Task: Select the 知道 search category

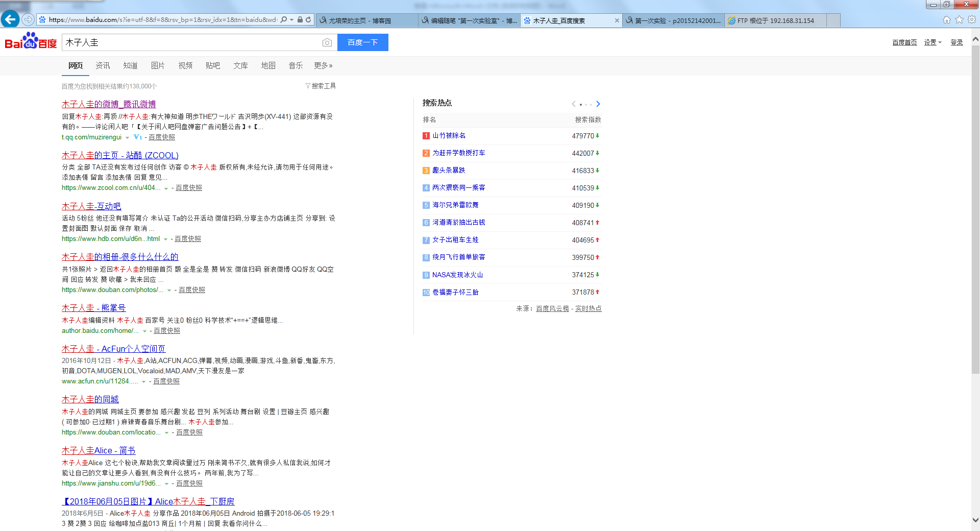Action: point(130,65)
